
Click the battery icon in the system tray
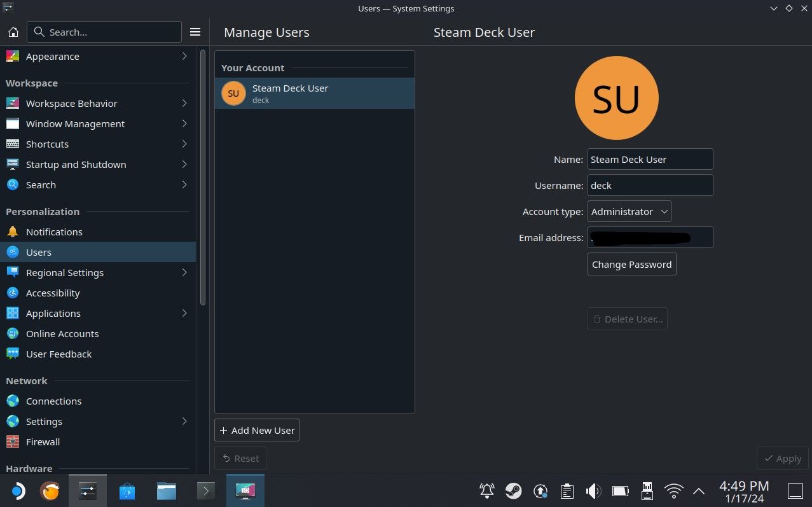coord(620,490)
